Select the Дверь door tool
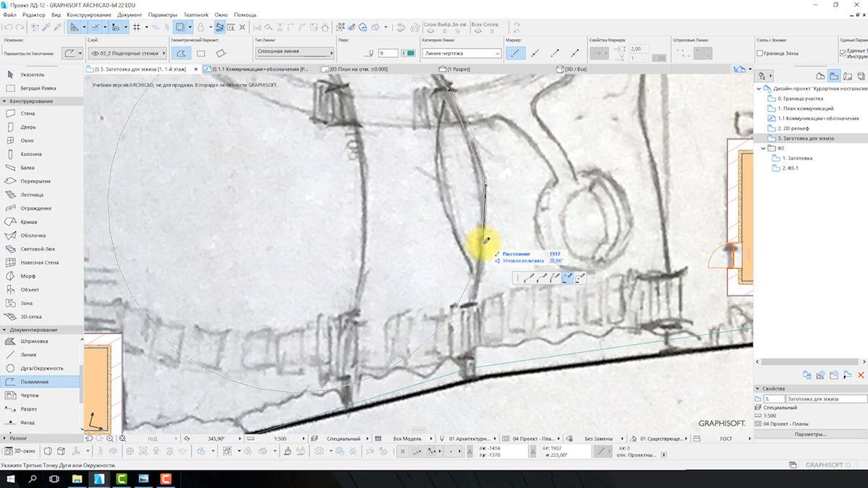The width and height of the screenshot is (868, 488). [x=41, y=127]
